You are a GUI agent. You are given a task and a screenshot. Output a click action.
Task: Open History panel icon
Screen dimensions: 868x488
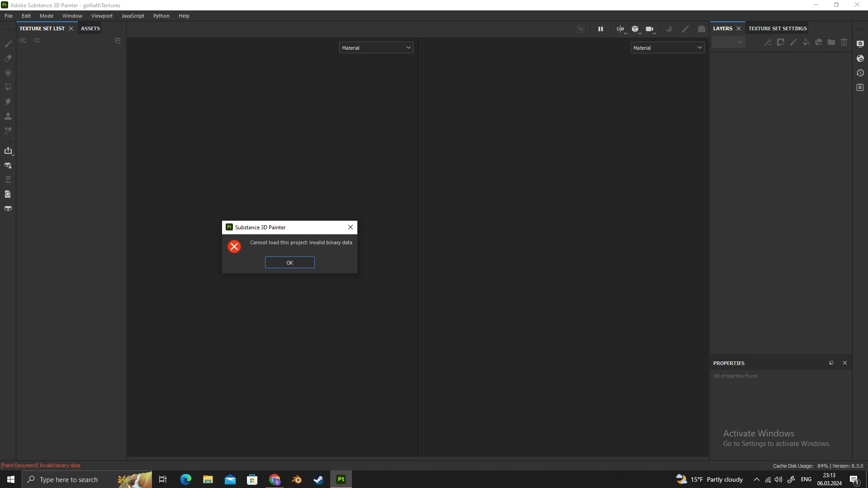tap(860, 73)
